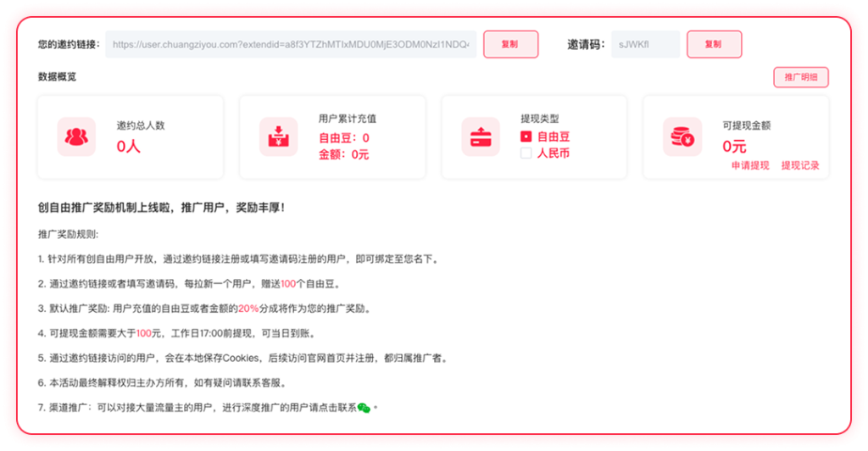The image size is (868, 451).
Task: Click the 数据概览 section heading
Action: point(57,76)
